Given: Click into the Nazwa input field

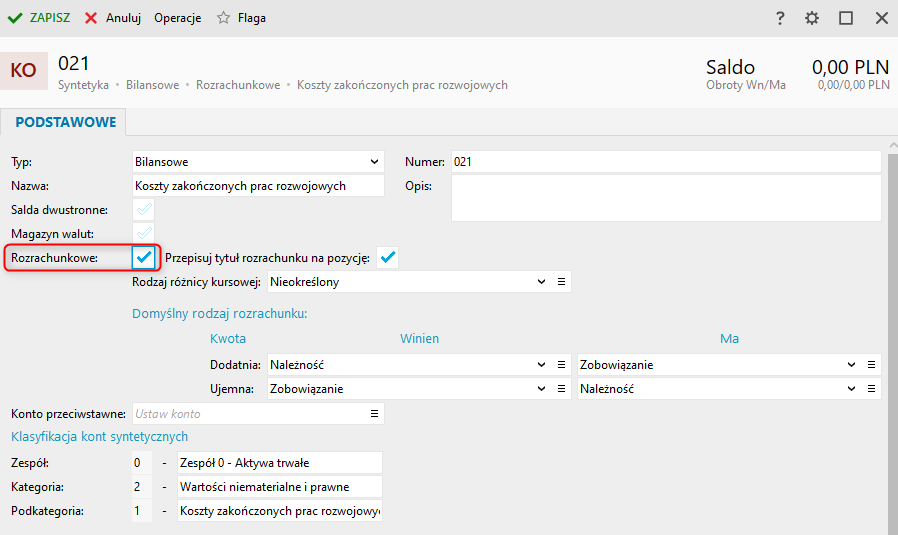Looking at the screenshot, I should coord(258,186).
